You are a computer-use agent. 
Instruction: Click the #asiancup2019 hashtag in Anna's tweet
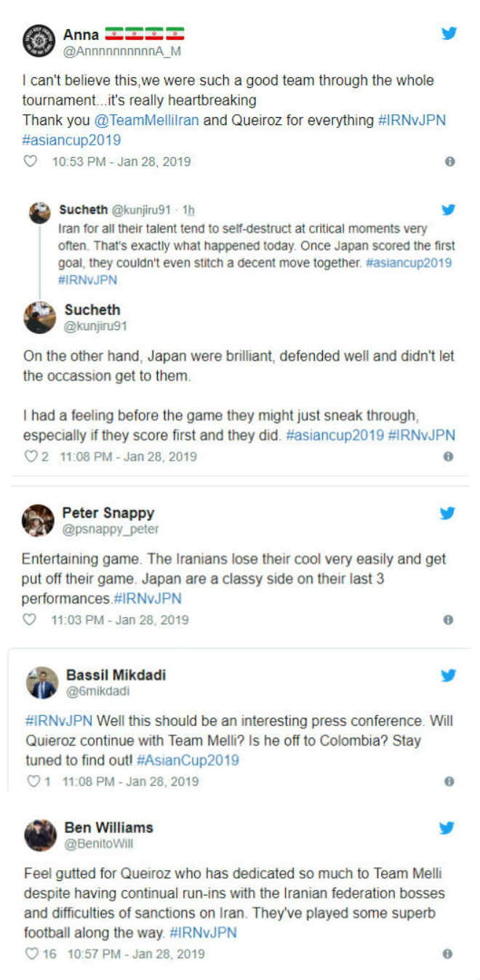point(71,140)
